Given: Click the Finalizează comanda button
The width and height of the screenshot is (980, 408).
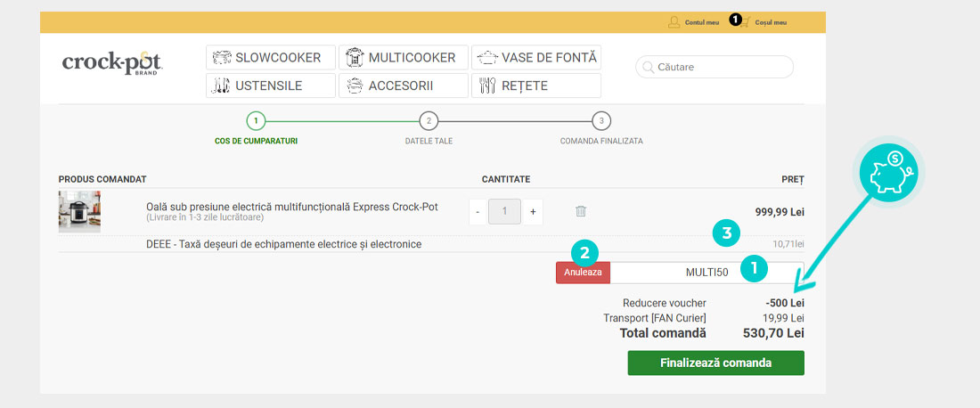Looking at the screenshot, I should point(715,363).
